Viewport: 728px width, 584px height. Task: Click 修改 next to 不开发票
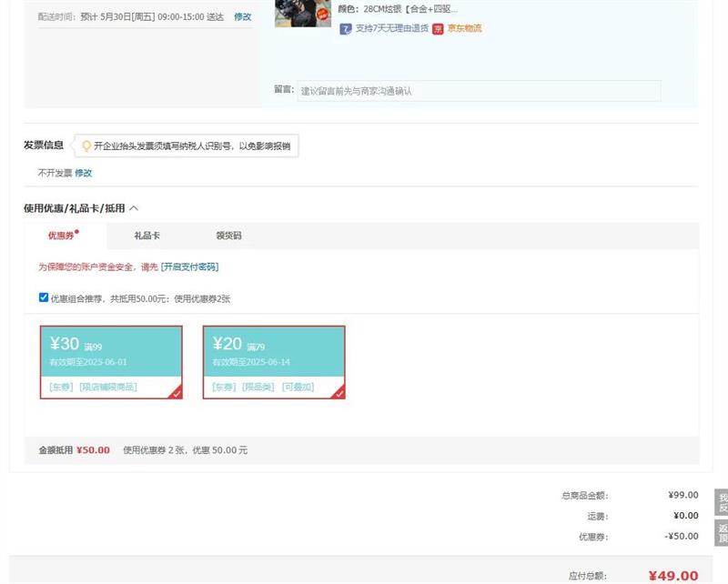point(84,173)
